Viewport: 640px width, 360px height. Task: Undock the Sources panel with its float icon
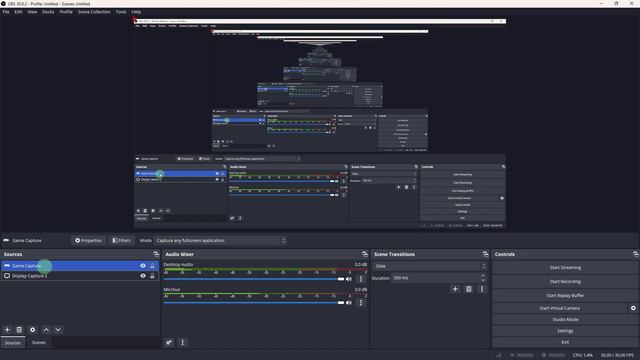click(156, 254)
